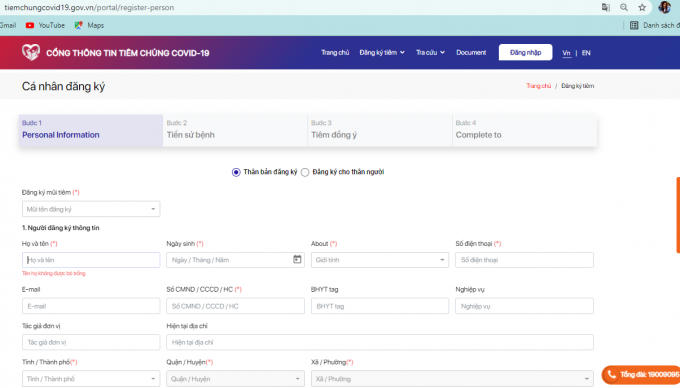Switch to the Complete to step tab
Image resolution: width=680 pixels, height=388 pixels.
[524, 130]
